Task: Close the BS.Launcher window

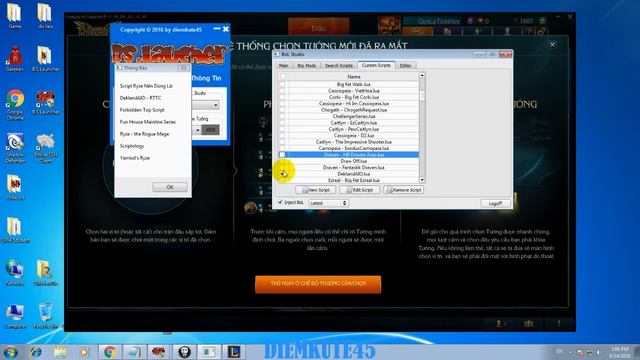Action: (226, 29)
